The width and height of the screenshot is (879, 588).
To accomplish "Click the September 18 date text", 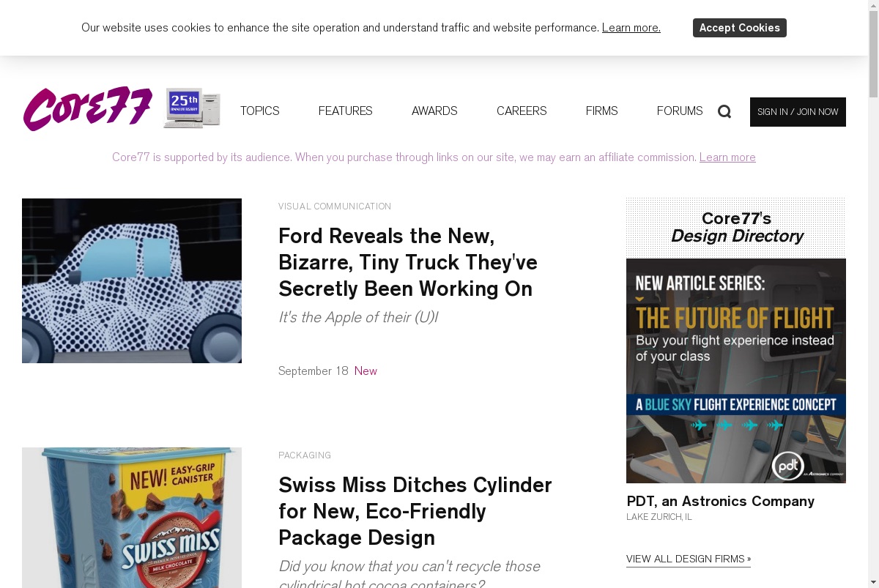I will [x=314, y=371].
